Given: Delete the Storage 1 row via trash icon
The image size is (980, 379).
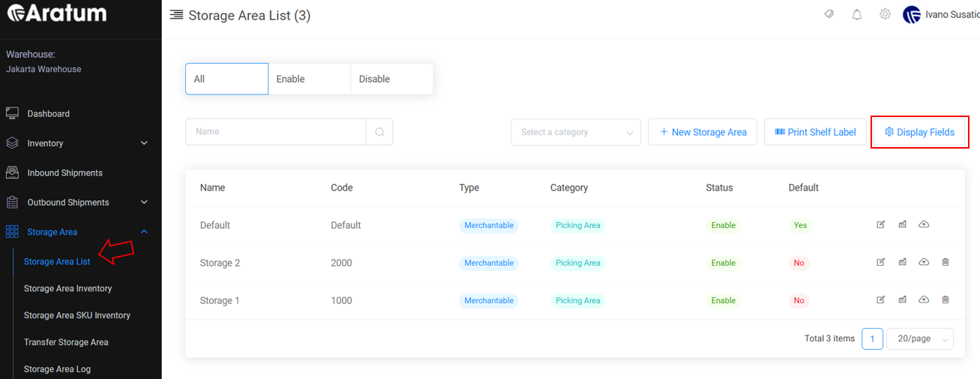Looking at the screenshot, I should (945, 299).
